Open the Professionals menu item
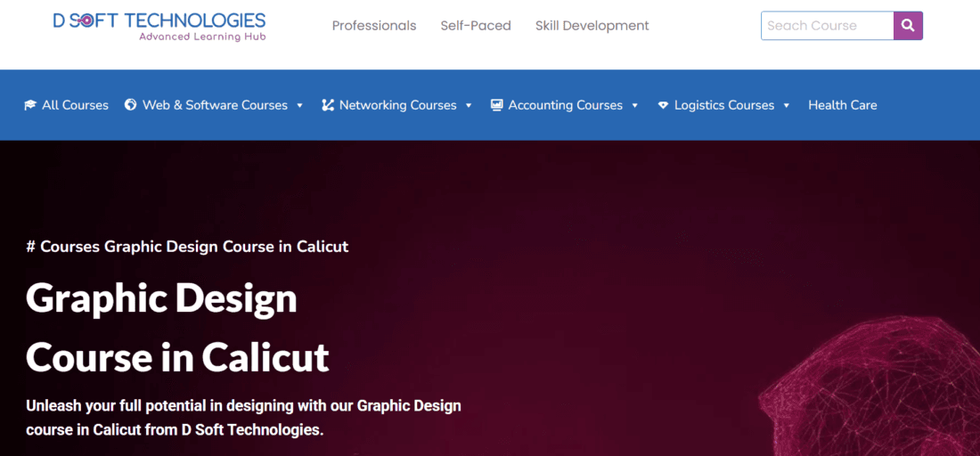Viewport: 980px width, 456px height. pyautogui.click(x=374, y=26)
